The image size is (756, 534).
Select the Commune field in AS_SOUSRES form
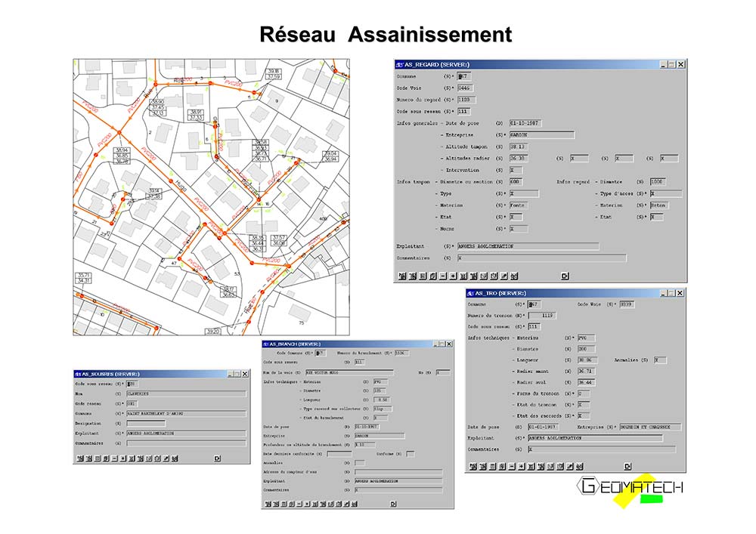[186, 414]
